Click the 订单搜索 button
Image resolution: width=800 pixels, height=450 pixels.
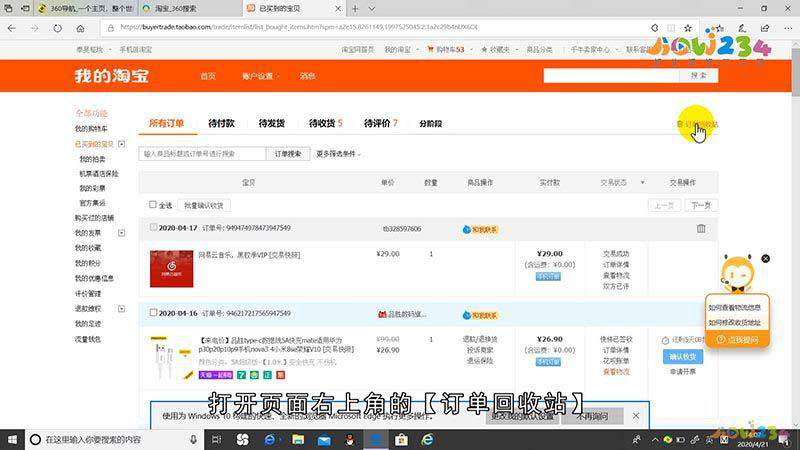coord(288,154)
